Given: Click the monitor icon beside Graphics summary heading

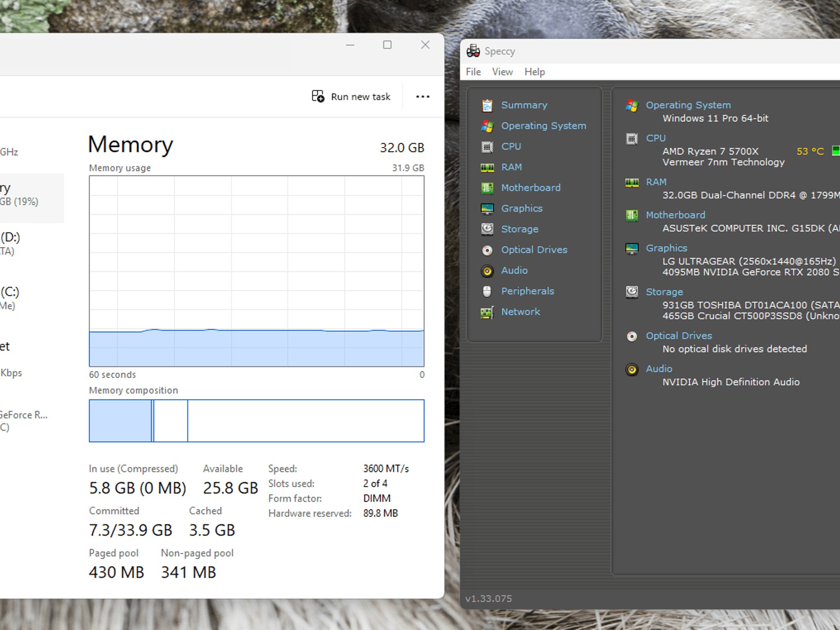Looking at the screenshot, I should [632, 248].
